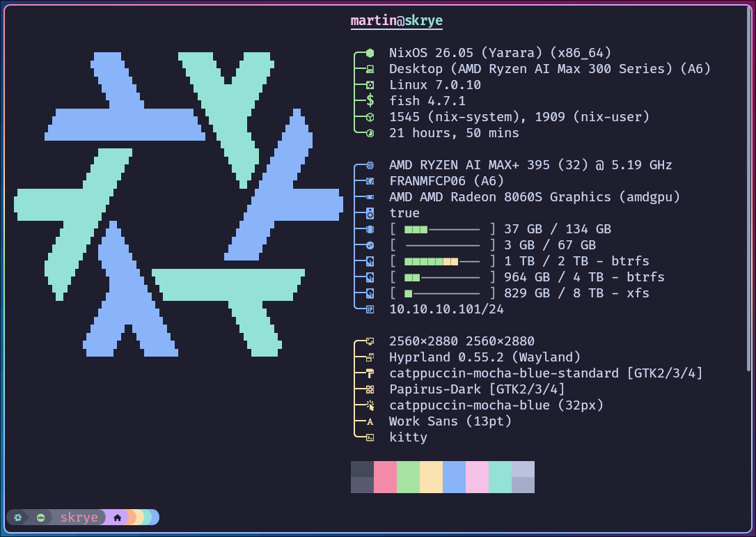Click the uptime clock icon beside 21 hours
This screenshot has height=537, width=756.
(x=370, y=133)
